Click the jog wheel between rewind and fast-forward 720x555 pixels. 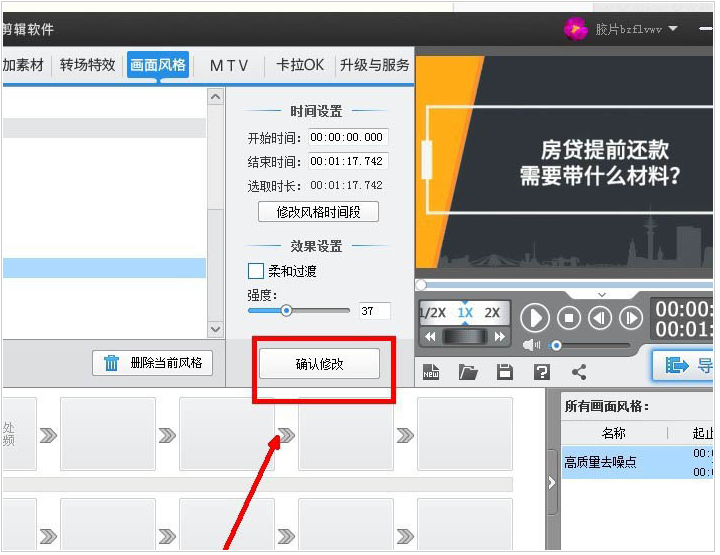(465, 337)
